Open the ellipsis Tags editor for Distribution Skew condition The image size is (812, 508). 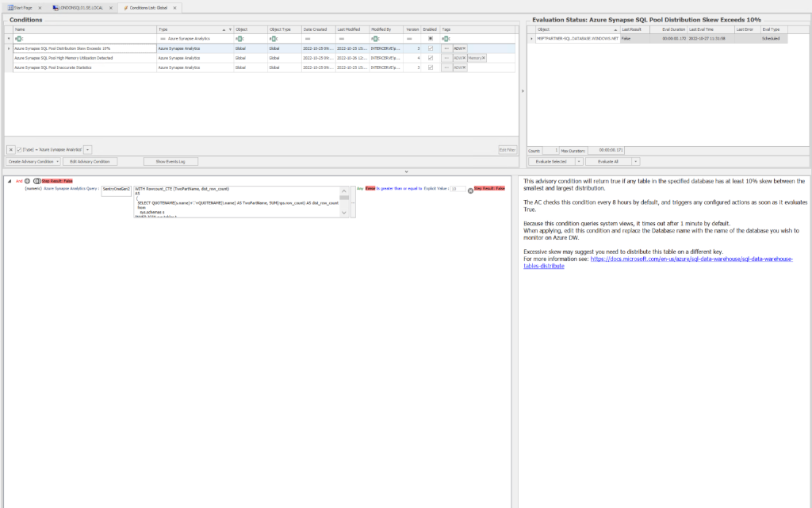[x=446, y=48]
